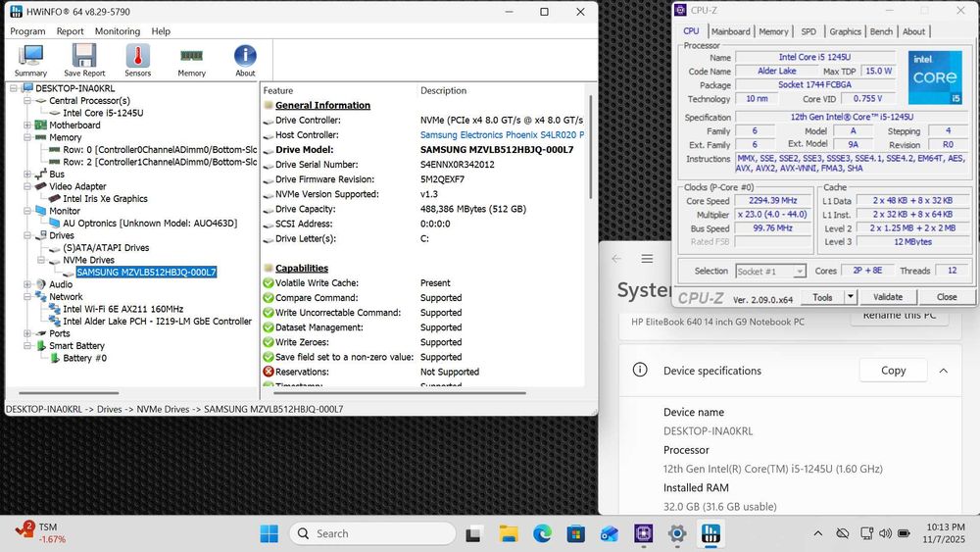Collapse the DESKTOP-INA0KRL root tree node
Screen dimensions: 980x552
[13, 88]
